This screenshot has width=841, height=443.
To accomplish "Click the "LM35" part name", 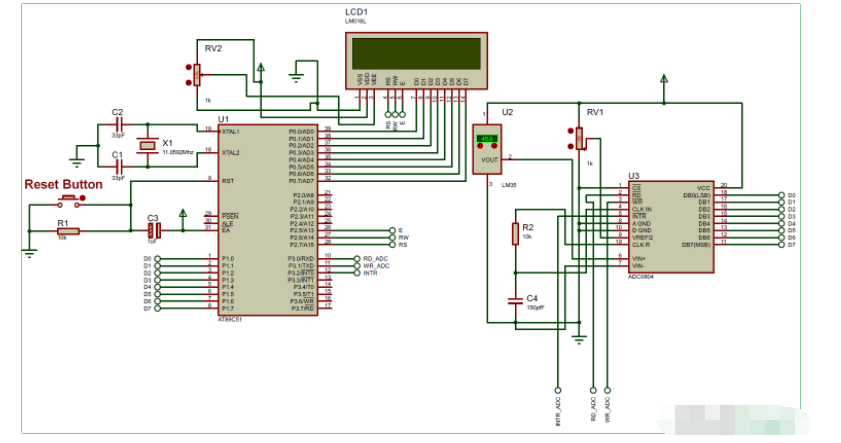I will 509,185.
